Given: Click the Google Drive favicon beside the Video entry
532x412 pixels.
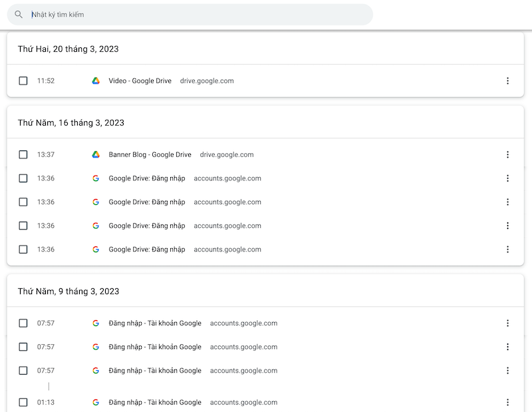Looking at the screenshot, I should pos(96,81).
